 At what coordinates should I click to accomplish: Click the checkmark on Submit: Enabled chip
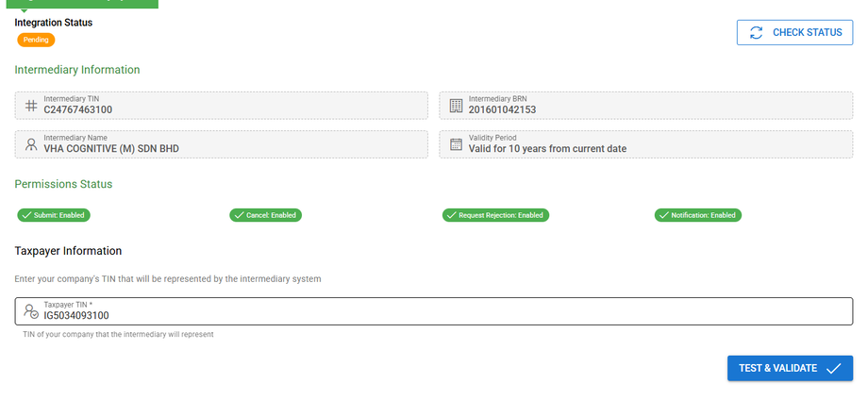[x=26, y=215]
